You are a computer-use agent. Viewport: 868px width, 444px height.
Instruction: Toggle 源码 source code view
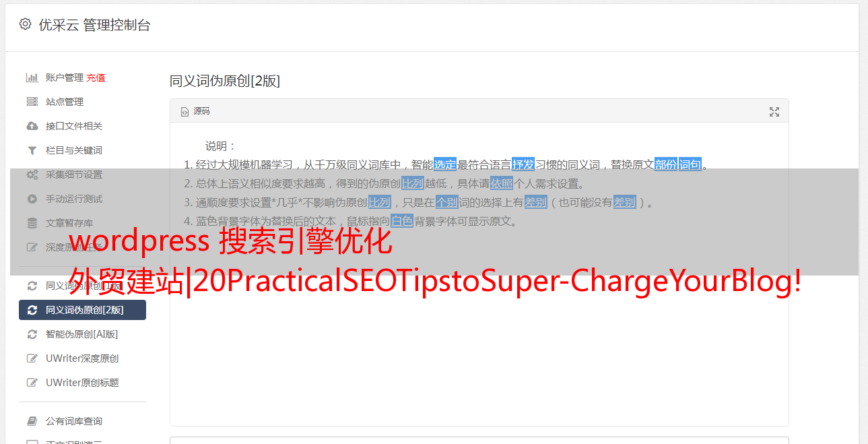195,111
